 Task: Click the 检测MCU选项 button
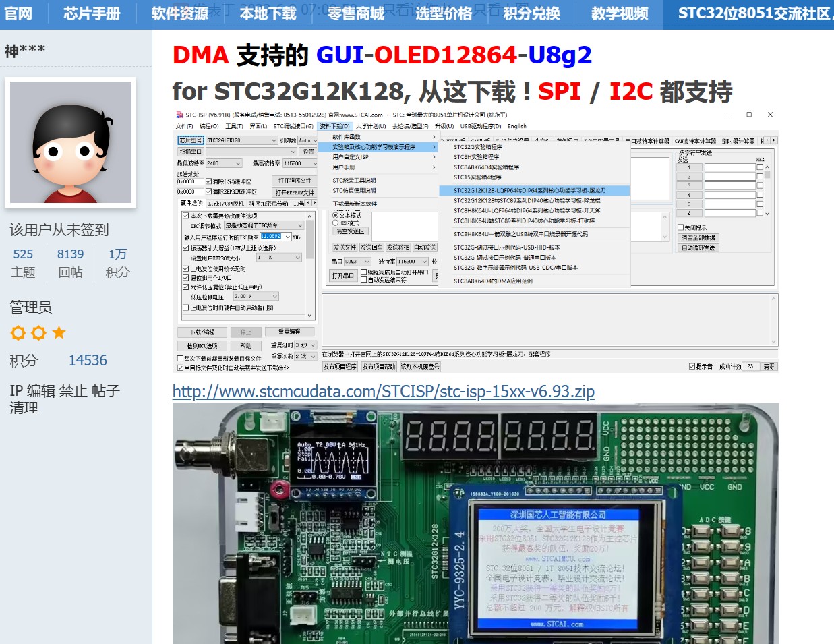[202, 346]
